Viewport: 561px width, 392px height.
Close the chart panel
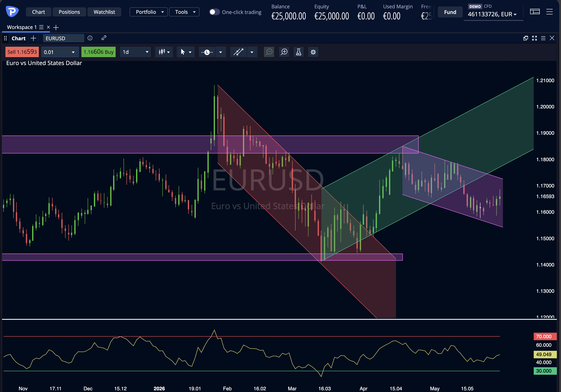(x=552, y=38)
